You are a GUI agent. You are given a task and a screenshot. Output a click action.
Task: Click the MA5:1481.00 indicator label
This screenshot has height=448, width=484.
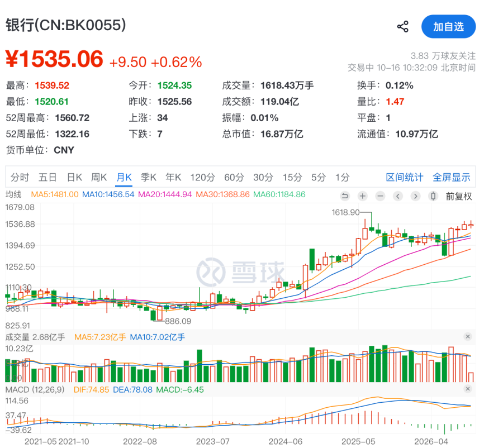[x=55, y=194]
